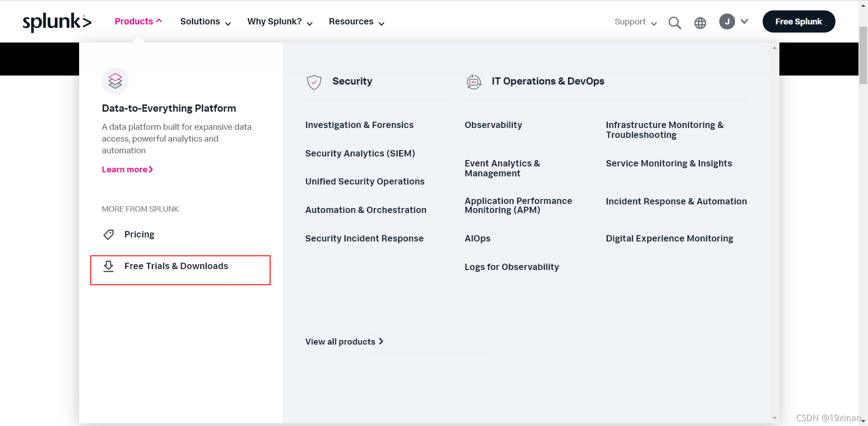Open the Support menu
This screenshot has height=426, width=868.
coord(636,22)
